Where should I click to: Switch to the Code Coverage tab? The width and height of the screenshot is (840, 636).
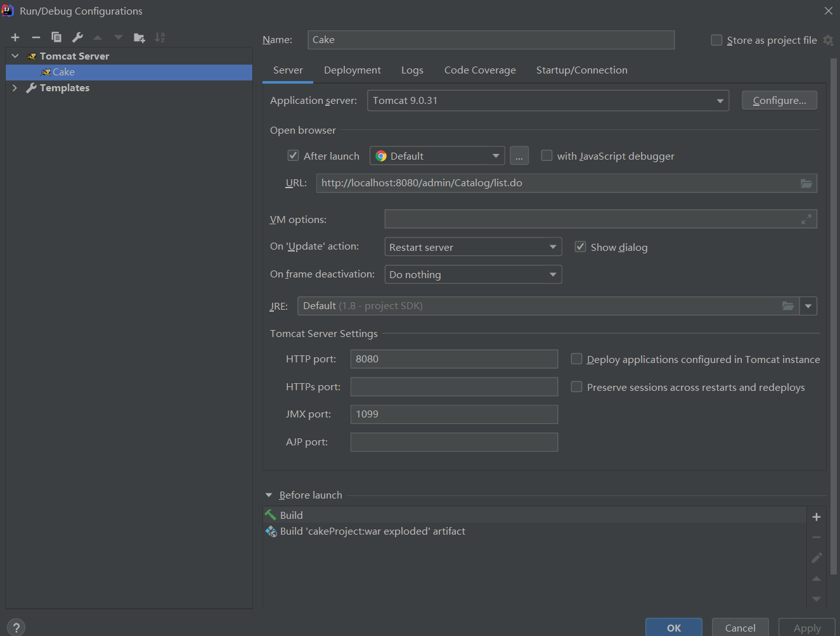[480, 70]
